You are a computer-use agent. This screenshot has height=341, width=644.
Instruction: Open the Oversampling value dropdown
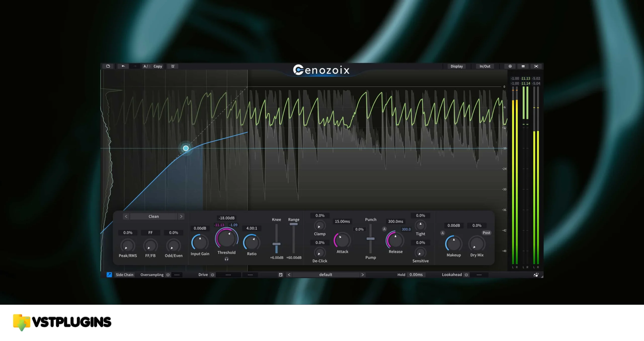[177, 275]
